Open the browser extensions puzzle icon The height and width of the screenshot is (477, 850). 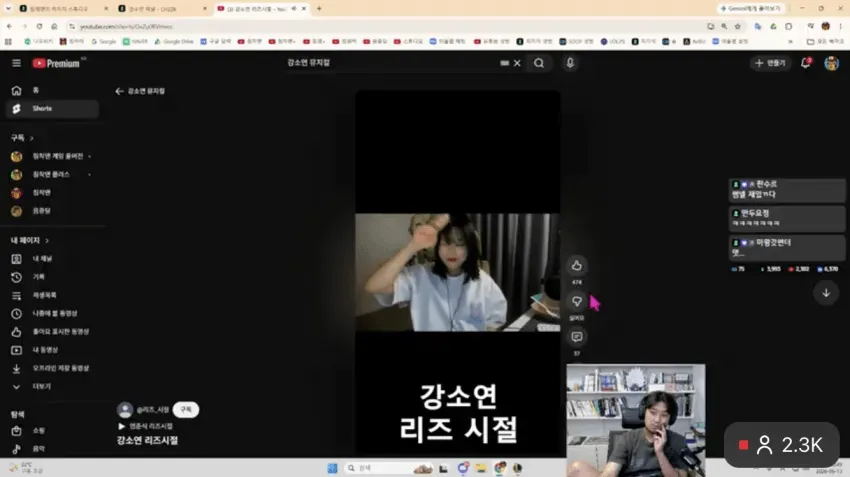tap(789, 26)
